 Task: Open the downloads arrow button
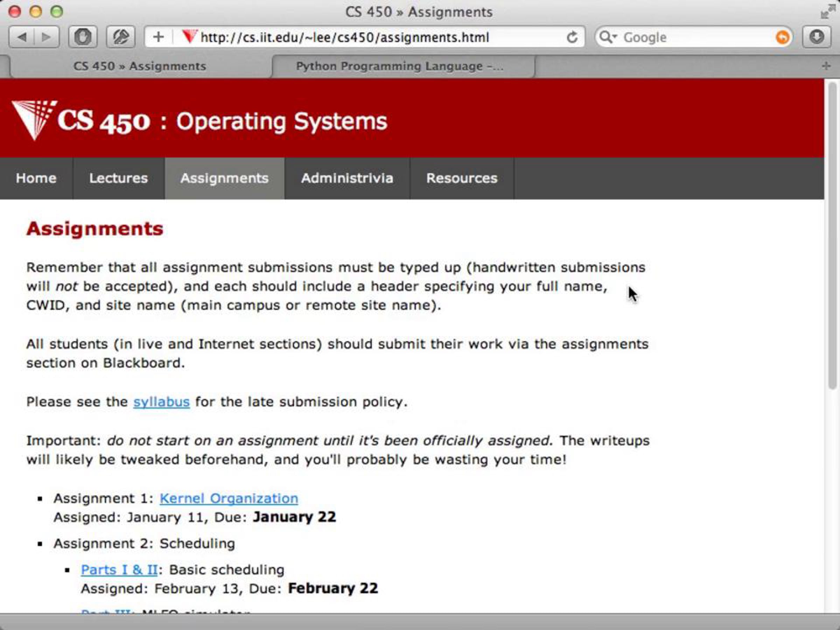click(817, 37)
